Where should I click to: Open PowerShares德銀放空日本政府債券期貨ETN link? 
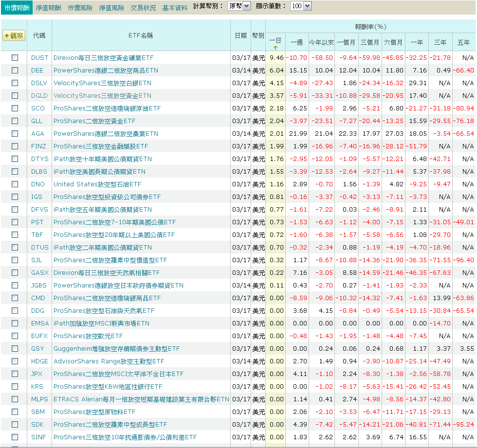[118, 286]
